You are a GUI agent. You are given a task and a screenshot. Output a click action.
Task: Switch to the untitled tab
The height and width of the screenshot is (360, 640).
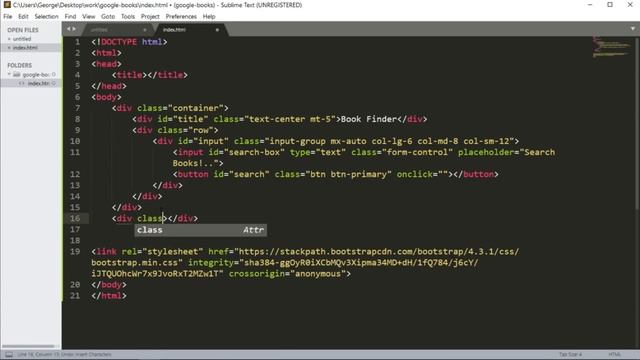pos(116,30)
